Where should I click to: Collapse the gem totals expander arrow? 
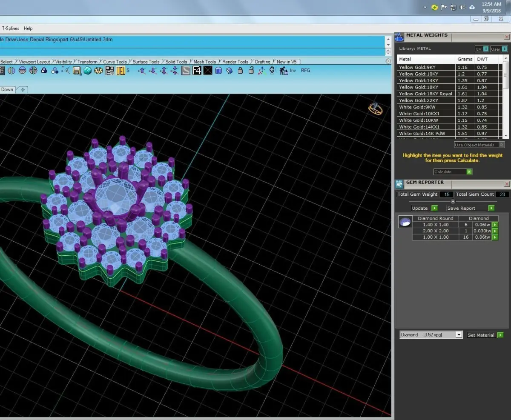point(453,201)
